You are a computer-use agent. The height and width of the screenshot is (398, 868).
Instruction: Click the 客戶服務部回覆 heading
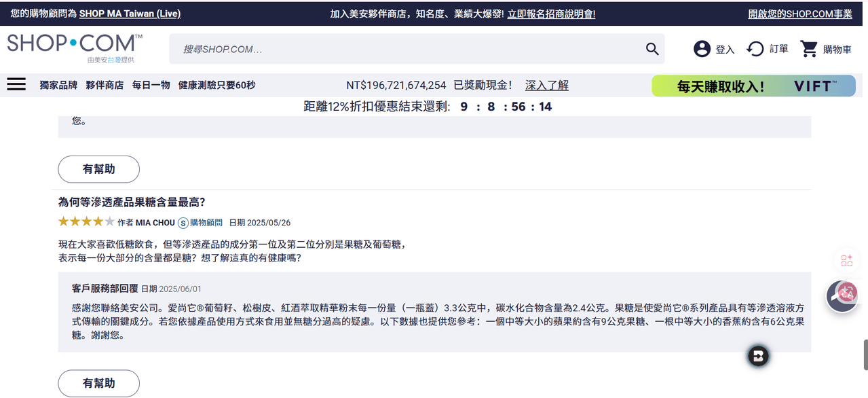[105, 289]
